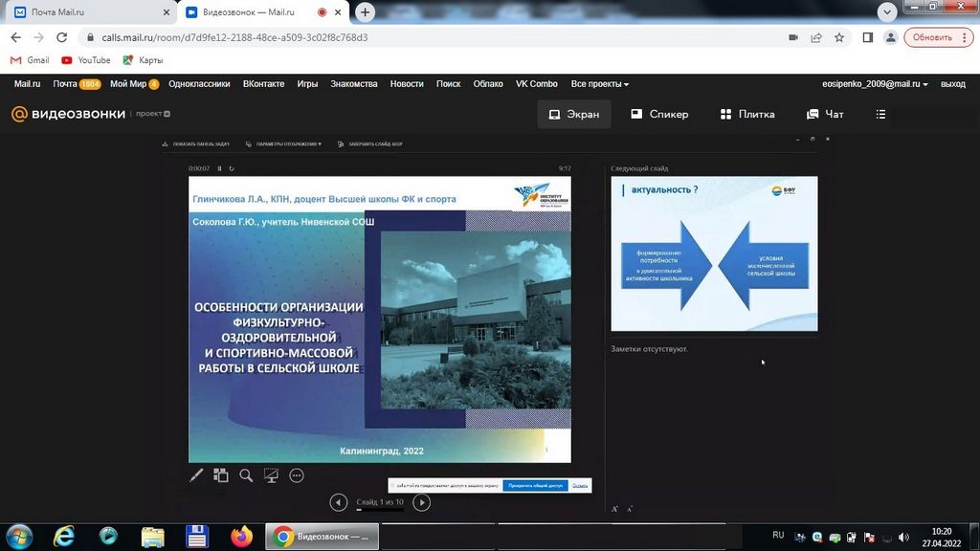Open more slideshow options ellipsis
This screenshot has height=551, width=980.
[x=297, y=475]
